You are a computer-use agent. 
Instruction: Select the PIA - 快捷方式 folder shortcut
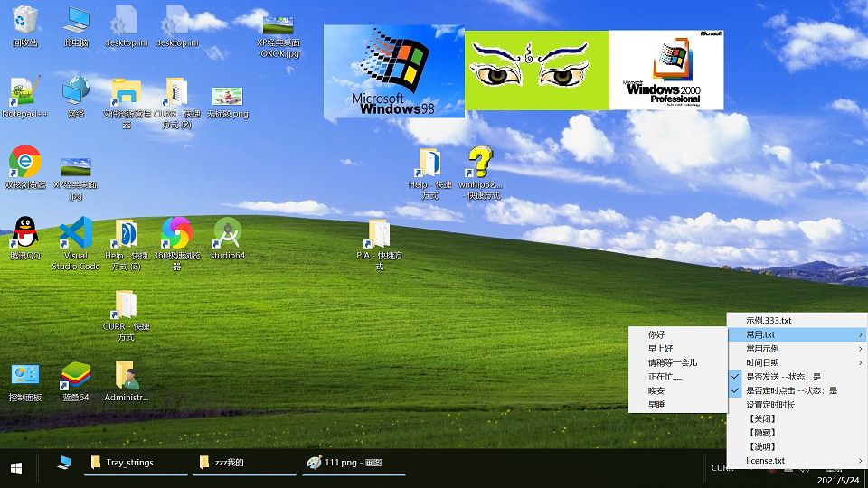click(x=379, y=243)
